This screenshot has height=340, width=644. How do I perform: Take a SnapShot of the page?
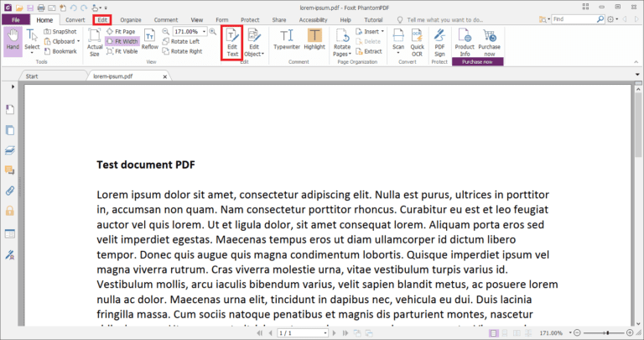60,32
